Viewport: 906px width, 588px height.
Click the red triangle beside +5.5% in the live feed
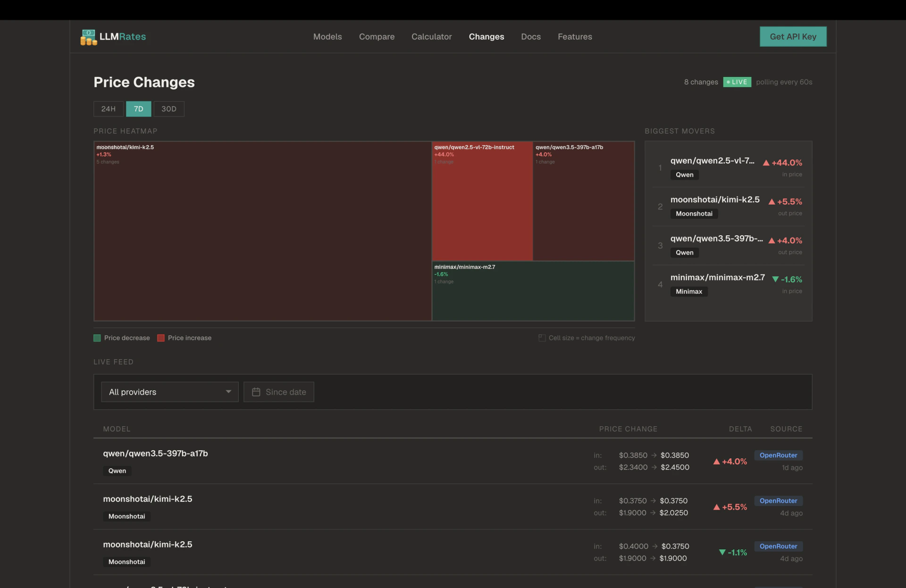pyautogui.click(x=716, y=507)
